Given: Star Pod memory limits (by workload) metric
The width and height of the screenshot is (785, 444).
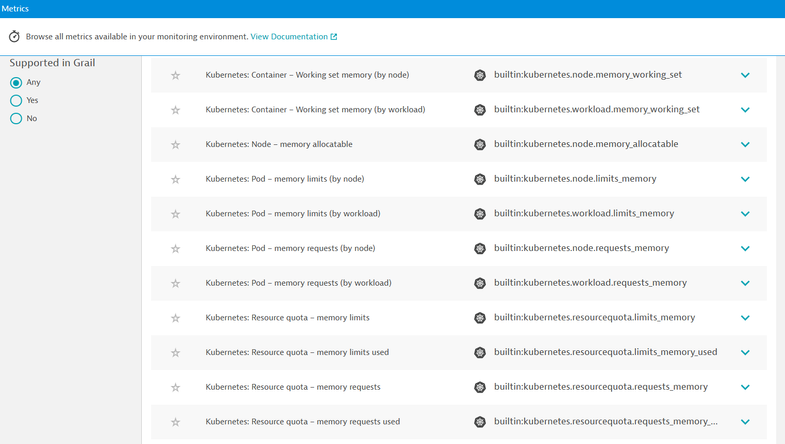Looking at the screenshot, I should click(x=176, y=214).
